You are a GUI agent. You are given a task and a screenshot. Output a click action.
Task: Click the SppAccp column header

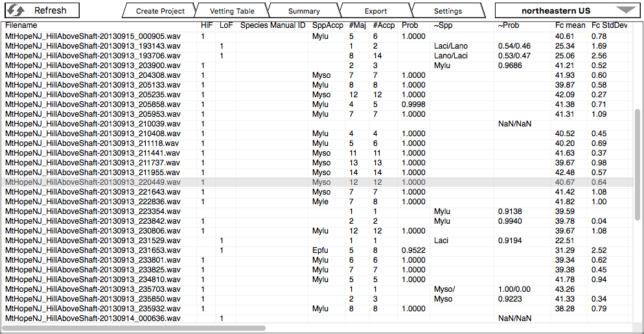tap(327, 25)
